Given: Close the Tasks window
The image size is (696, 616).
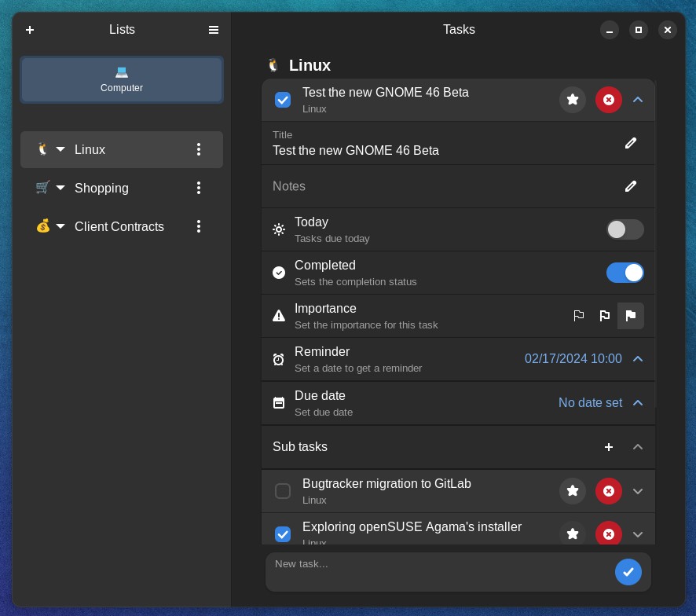Looking at the screenshot, I should point(667,30).
